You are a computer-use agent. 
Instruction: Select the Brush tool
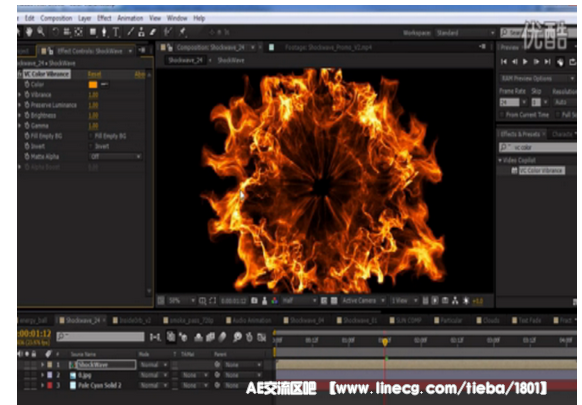click(x=130, y=32)
